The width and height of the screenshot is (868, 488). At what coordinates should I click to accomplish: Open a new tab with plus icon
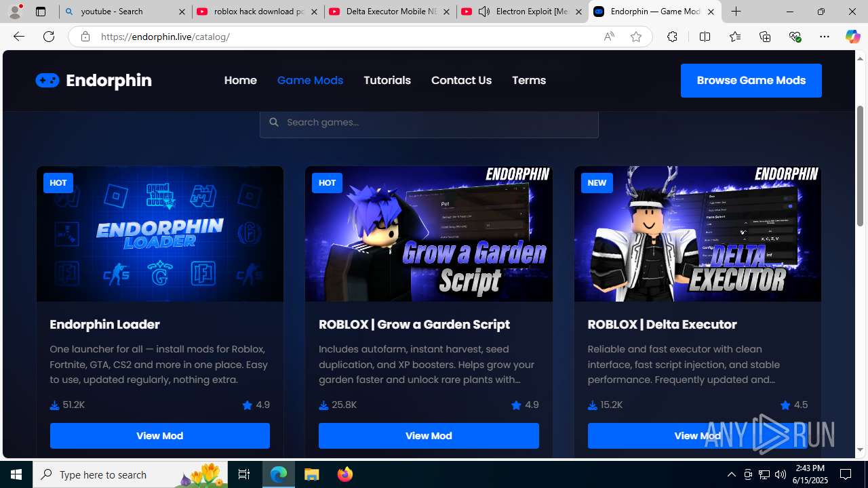[736, 12]
